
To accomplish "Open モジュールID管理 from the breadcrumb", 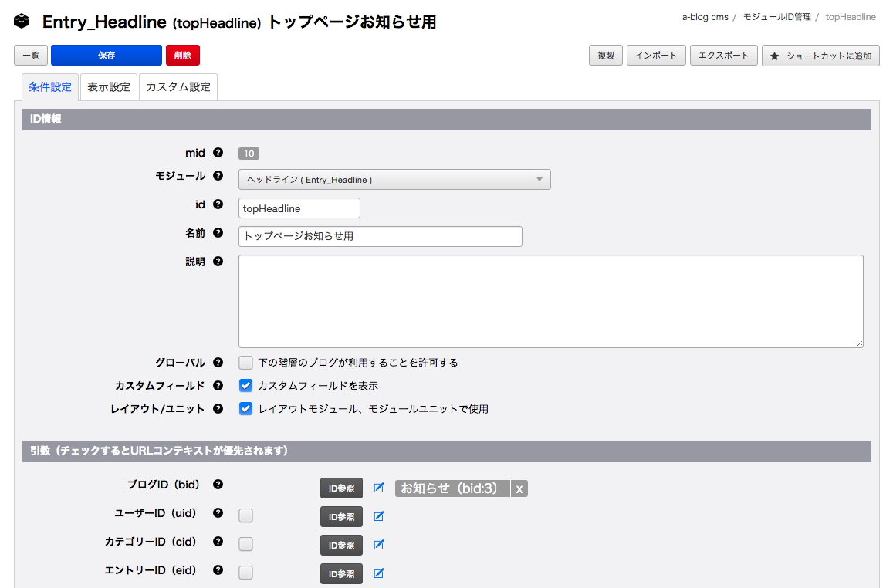I will (x=778, y=16).
